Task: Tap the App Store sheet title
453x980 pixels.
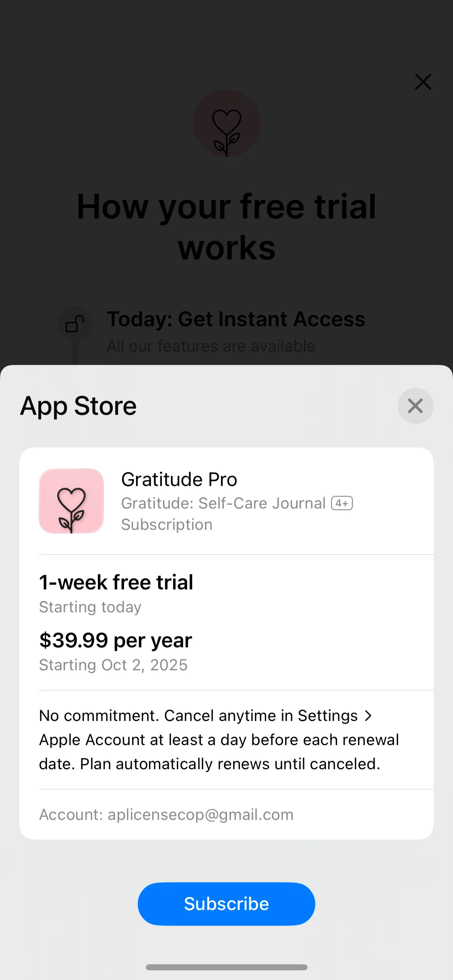Action: tap(79, 406)
